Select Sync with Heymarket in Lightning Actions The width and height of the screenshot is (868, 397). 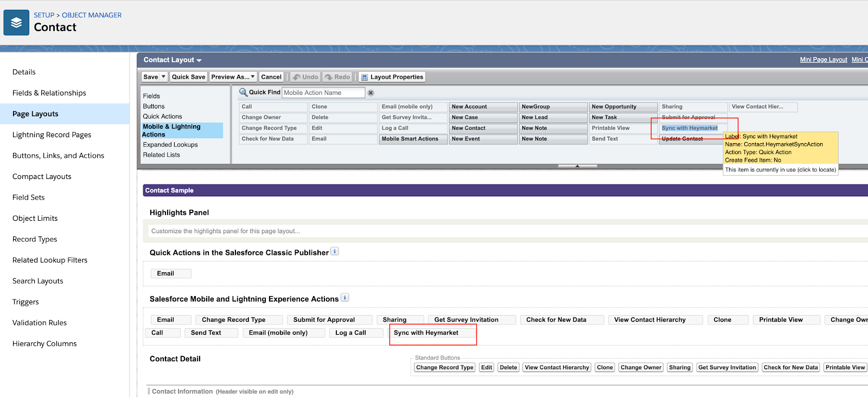tap(432, 333)
